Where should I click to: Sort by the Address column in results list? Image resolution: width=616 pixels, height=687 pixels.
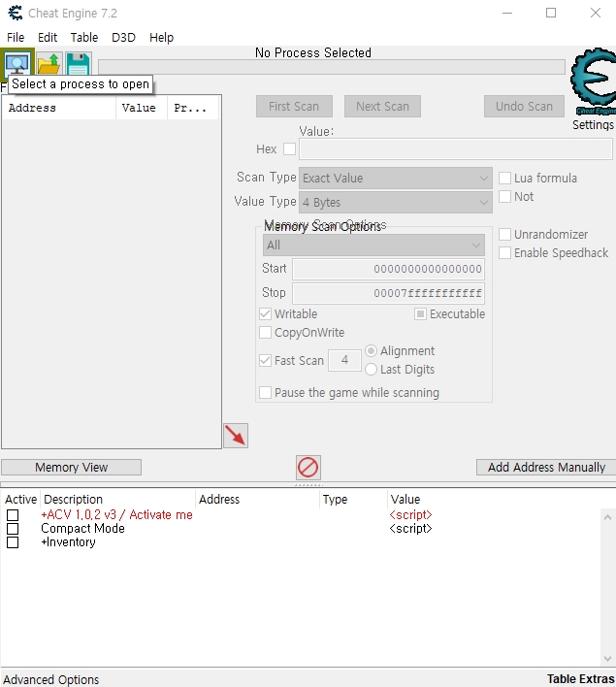click(59, 109)
